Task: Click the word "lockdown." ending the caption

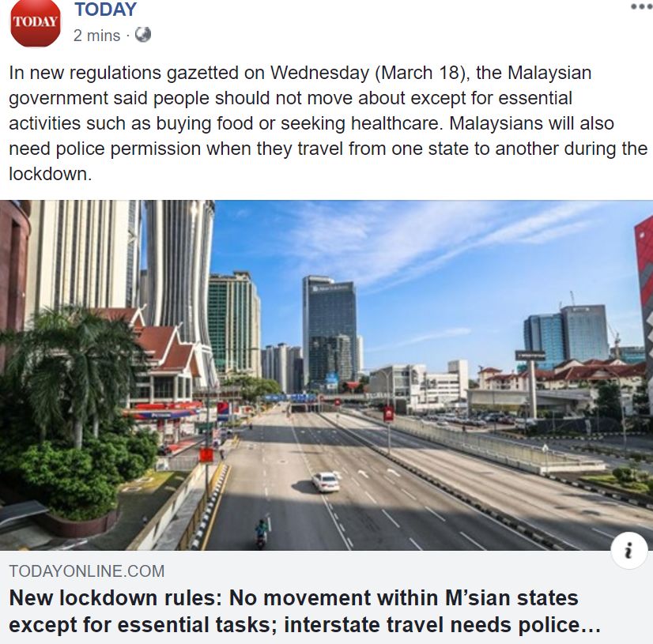Action: point(50,174)
